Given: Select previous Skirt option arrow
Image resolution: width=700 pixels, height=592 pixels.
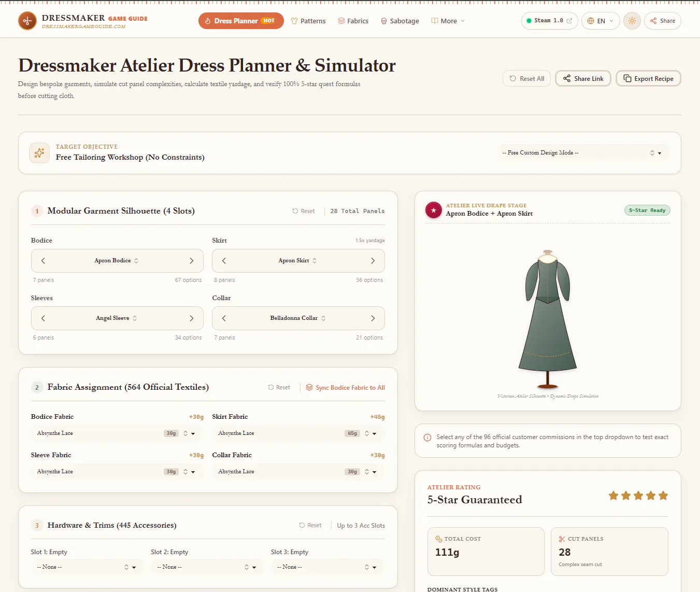Looking at the screenshot, I should 224,261.
